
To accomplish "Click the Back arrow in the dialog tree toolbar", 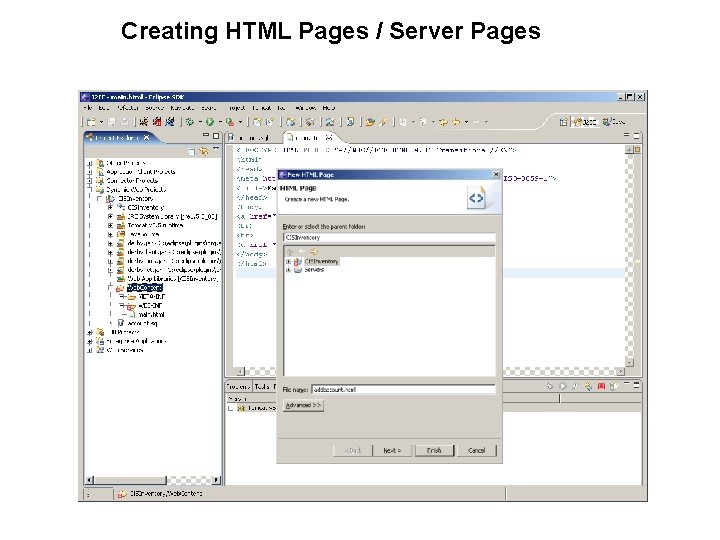I will pyautogui.click(x=302, y=251).
